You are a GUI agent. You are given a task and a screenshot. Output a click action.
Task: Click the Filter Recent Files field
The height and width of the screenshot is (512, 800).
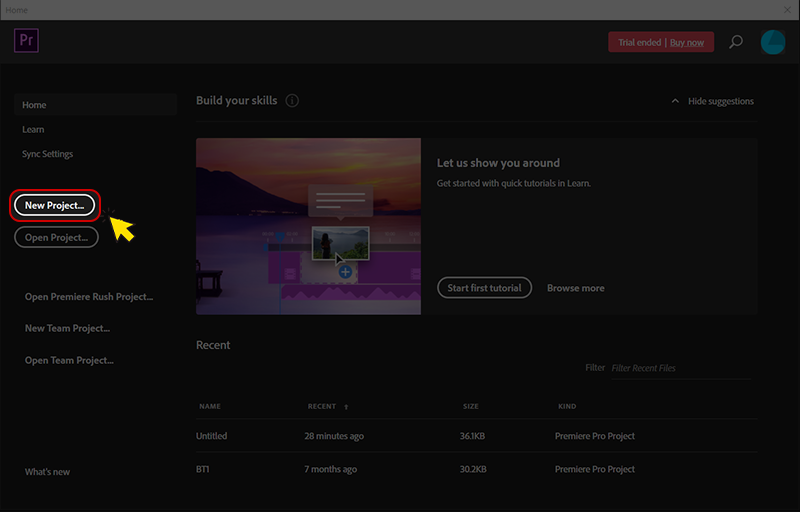680,368
